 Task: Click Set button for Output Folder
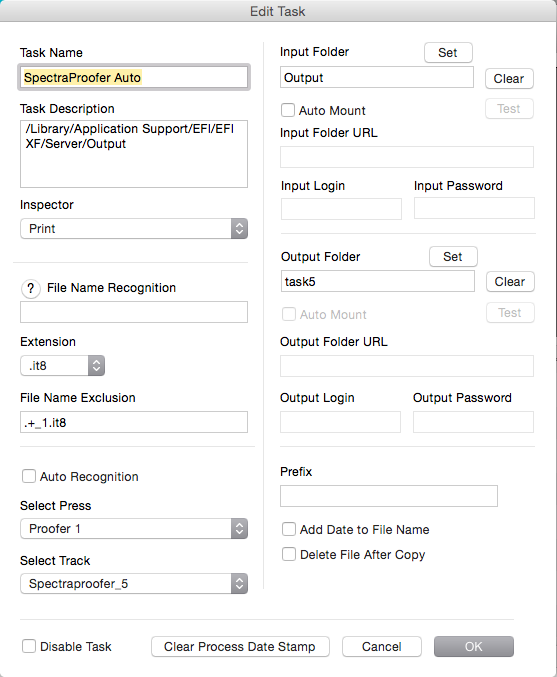(453, 257)
